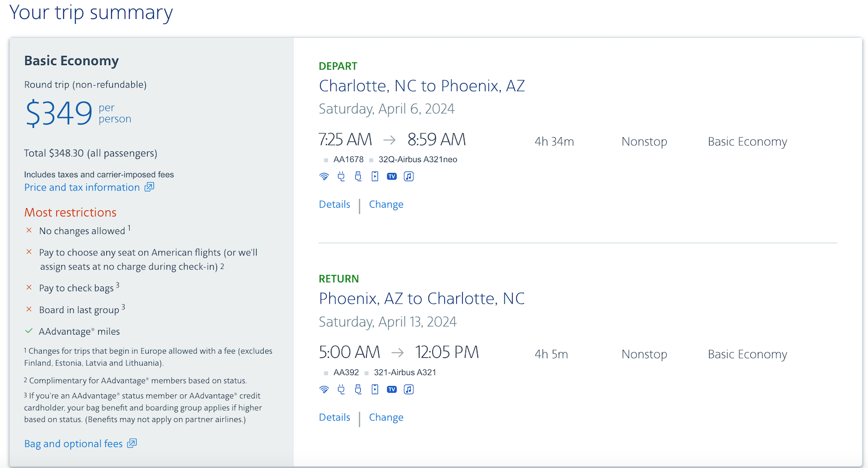The height and width of the screenshot is (468, 868).
Task: Click the external-link icon beside Price and tax information
Action: (149, 187)
